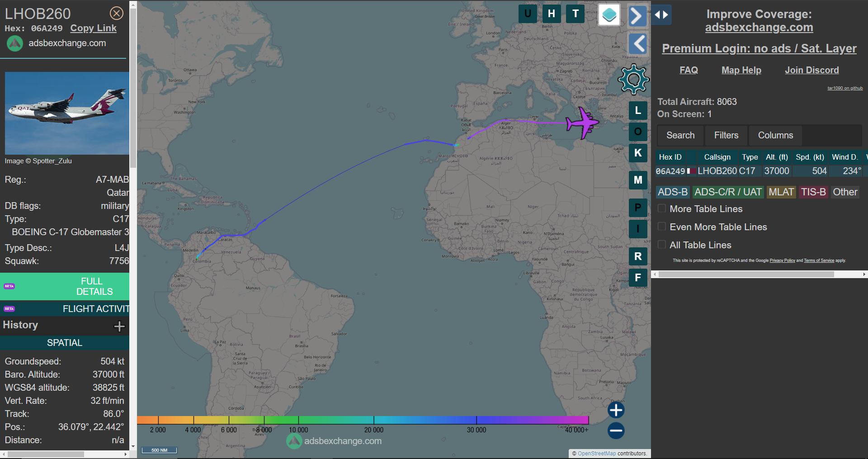The height and width of the screenshot is (459, 868).
Task: Click the altitude color legend bar
Action: tap(363, 420)
